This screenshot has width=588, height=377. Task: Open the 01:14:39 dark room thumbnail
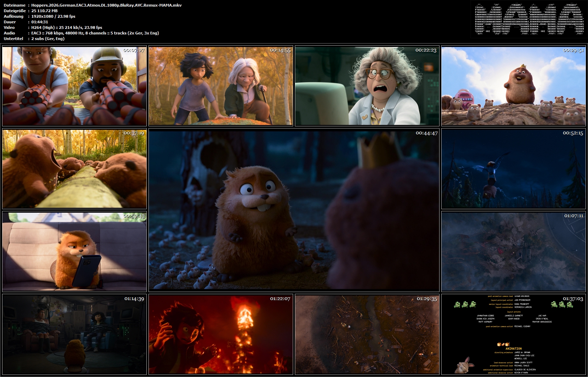[74, 335]
